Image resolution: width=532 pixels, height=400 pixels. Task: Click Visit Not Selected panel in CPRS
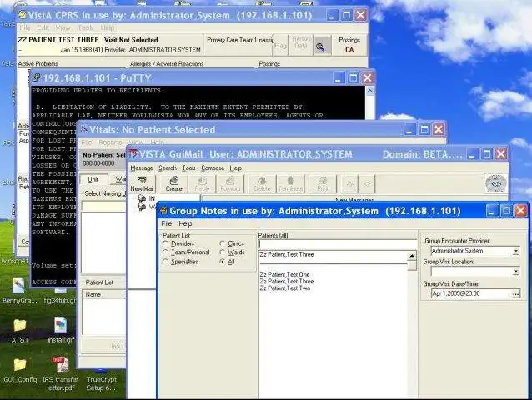[153, 44]
